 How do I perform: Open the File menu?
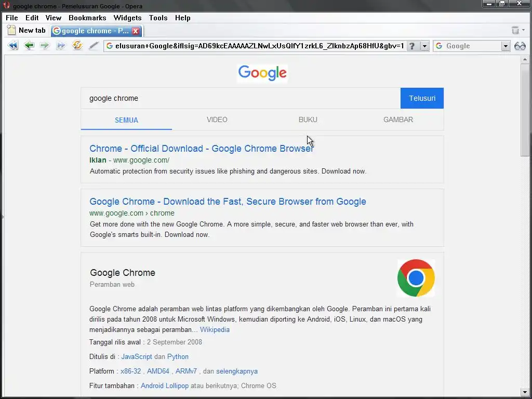coord(12,18)
